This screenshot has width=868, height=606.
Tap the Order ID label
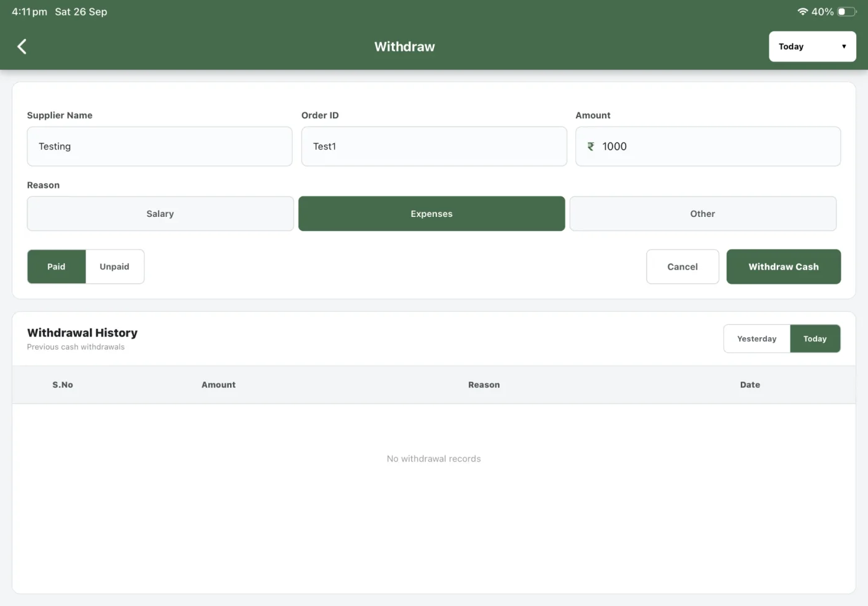pos(320,115)
